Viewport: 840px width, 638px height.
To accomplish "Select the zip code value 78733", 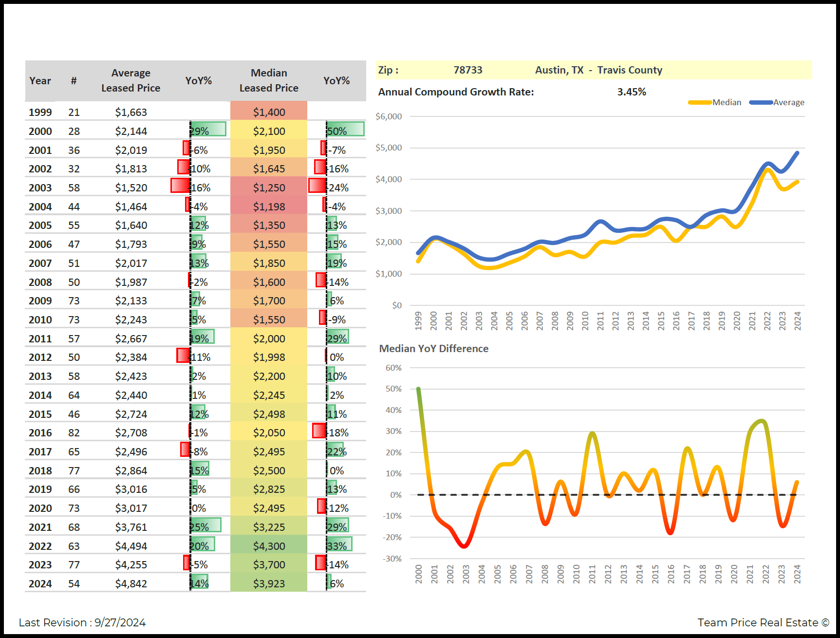I will click(x=467, y=70).
